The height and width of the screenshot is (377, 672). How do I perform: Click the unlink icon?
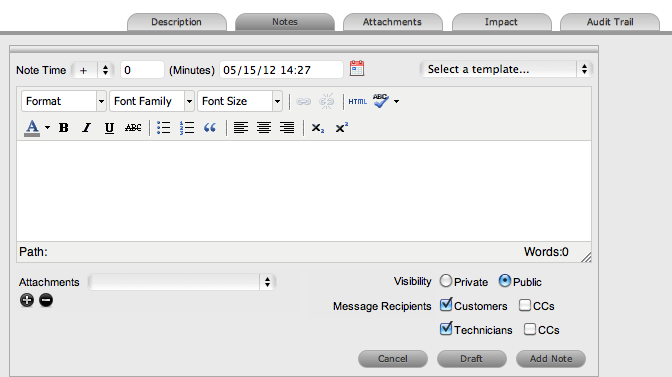[327, 102]
